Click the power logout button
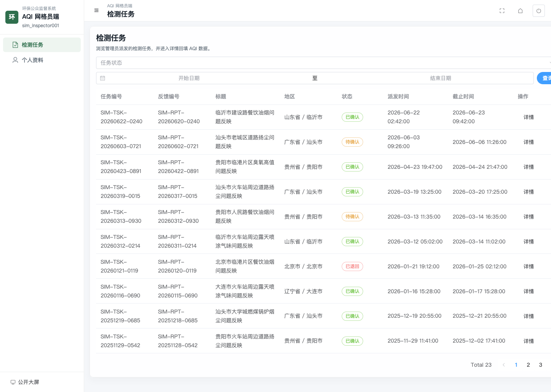Screen dimensions: 551x392 (x=539, y=11)
